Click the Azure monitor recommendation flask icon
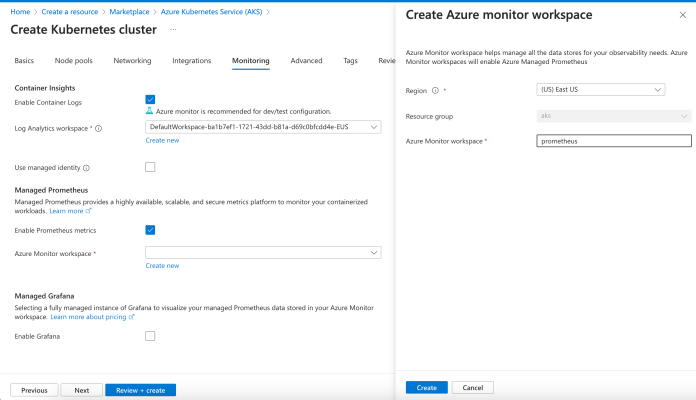The image size is (696, 400). [x=150, y=111]
